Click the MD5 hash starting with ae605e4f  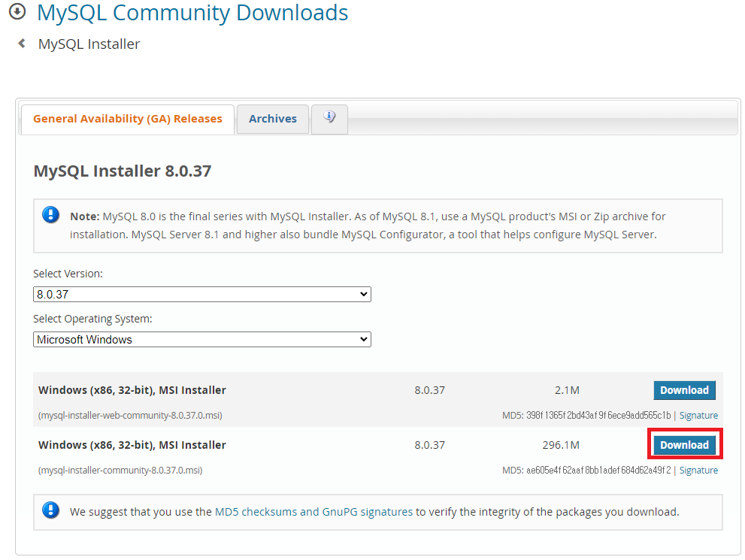pyautogui.click(x=598, y=471)
